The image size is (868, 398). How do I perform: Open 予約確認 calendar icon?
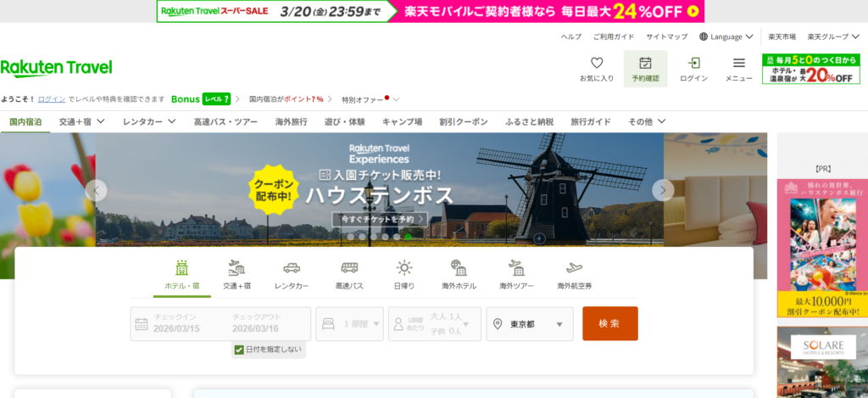[x=645, y=64]
